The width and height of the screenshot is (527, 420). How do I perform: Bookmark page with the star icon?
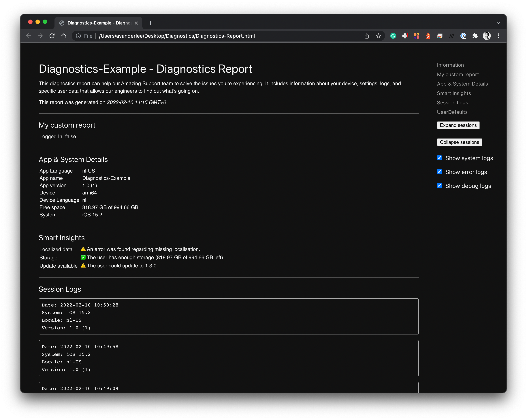(x=378, y=36)
